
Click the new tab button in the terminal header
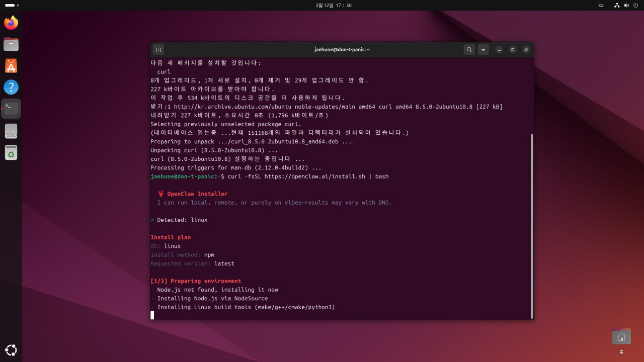(158, 49)
